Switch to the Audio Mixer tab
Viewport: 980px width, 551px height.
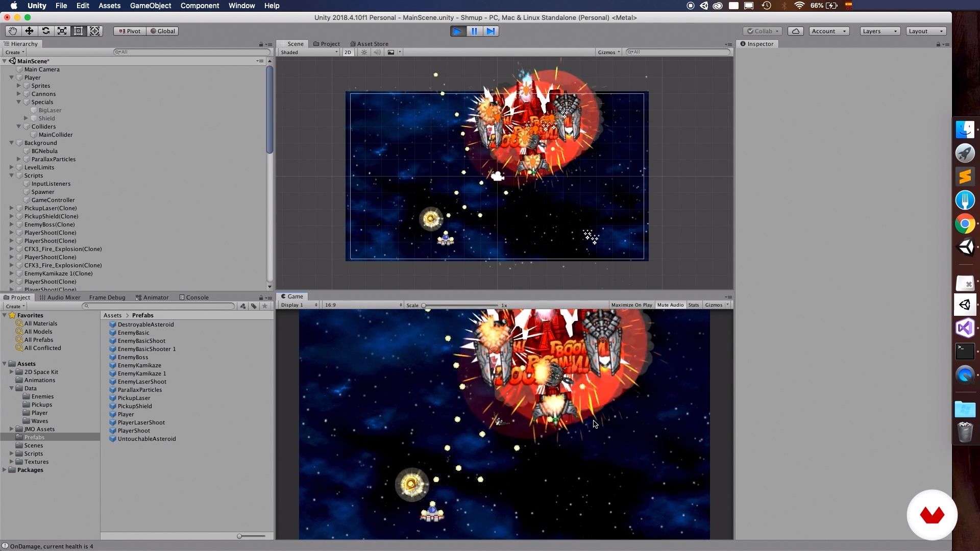click(60, 297)
